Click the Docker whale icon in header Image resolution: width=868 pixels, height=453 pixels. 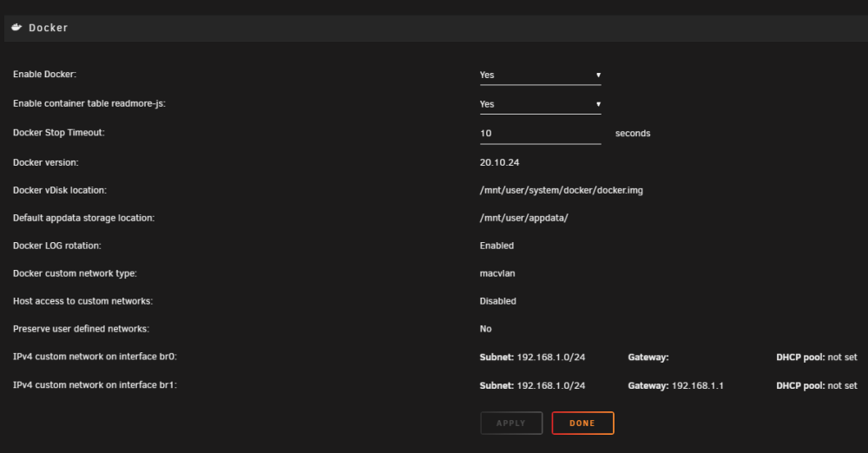16,27
